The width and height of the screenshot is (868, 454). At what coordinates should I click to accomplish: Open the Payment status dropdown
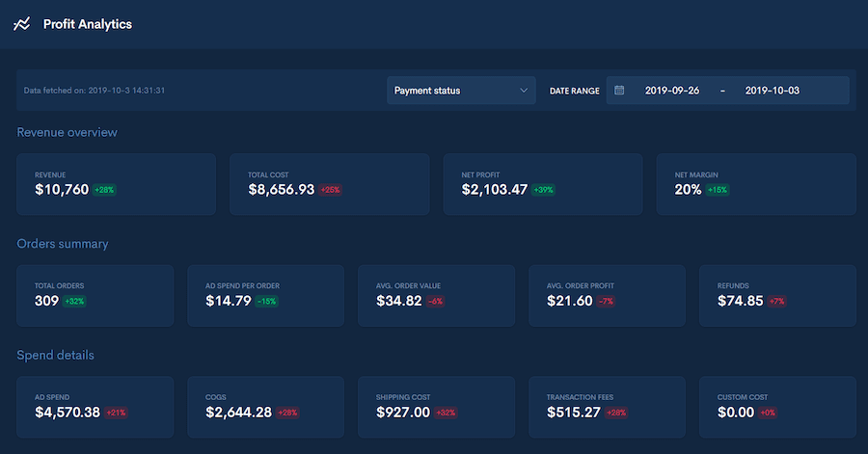coord(461,91)
